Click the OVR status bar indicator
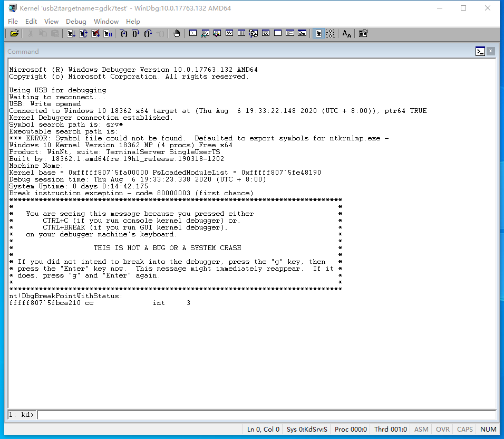The height and width of the screenshot is (439, 504). [x=443, y=430]
